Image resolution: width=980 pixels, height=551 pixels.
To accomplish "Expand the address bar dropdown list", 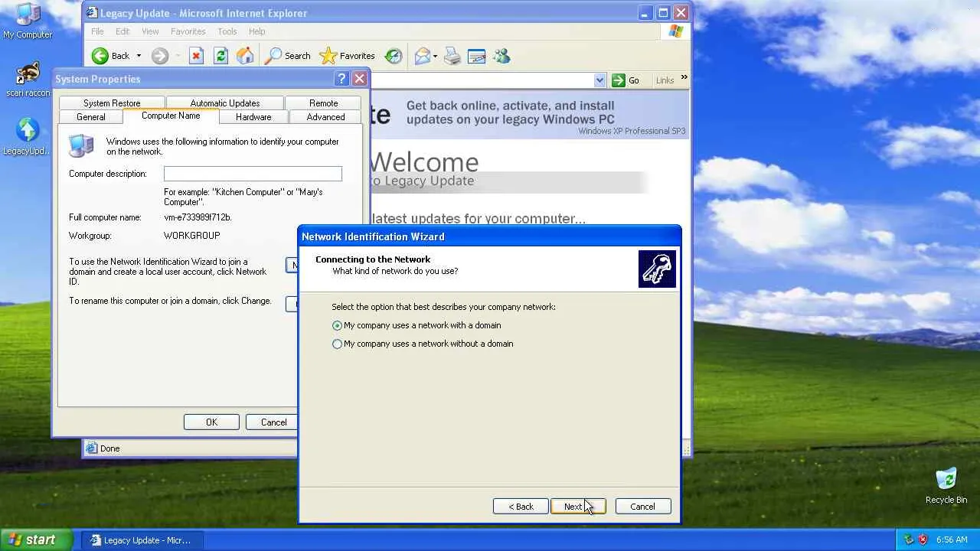I will point(599,80).
